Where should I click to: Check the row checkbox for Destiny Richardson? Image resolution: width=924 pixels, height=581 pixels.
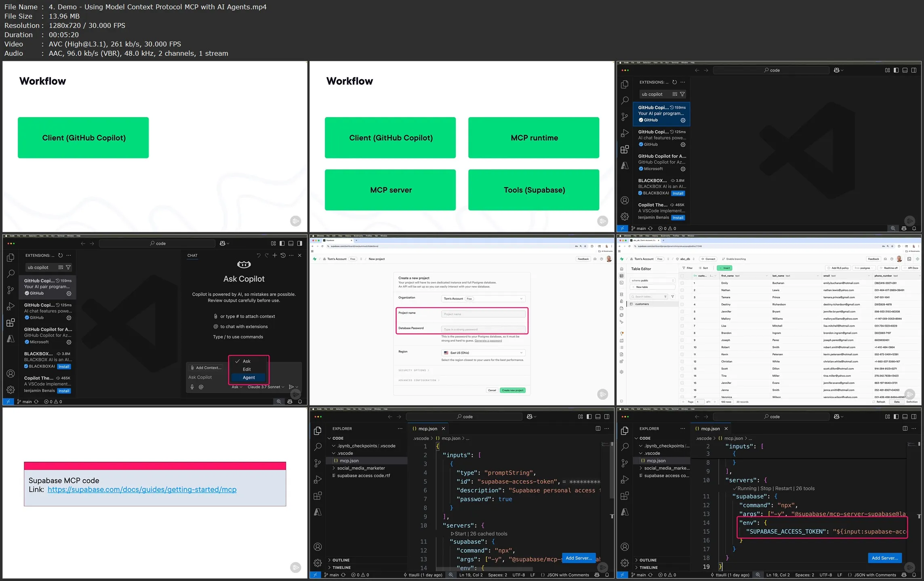[682, 304]
